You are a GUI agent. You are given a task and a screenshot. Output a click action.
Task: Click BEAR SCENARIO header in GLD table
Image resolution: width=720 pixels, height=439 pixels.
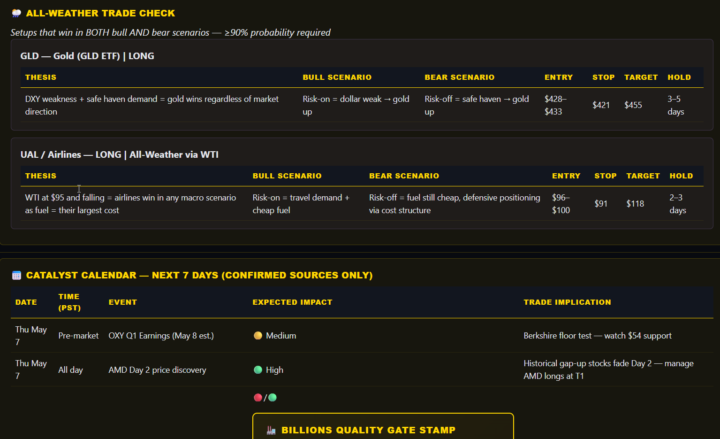click(x=459, y=77)
